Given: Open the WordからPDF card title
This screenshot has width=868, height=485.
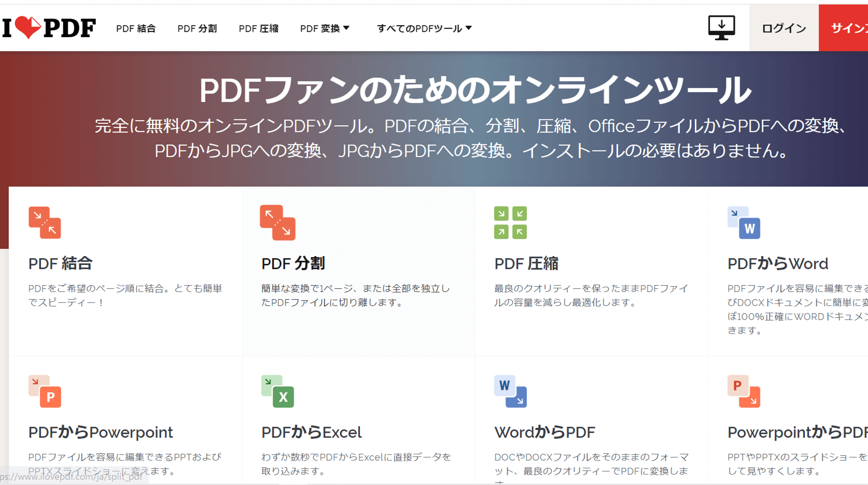Looking at the screenshot, I should click(545, 432).
